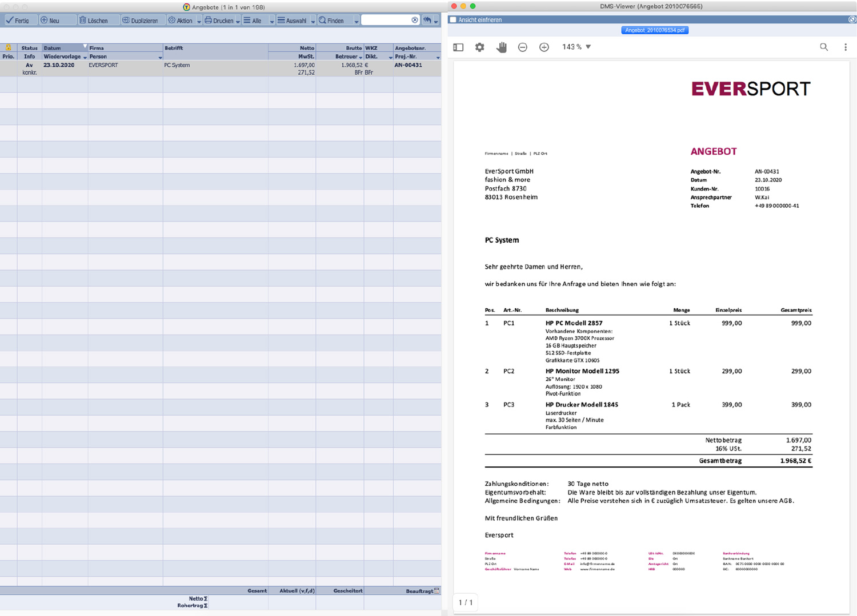Select the EVERSPORT company cell
The height and width of the screenshot is (616, 857).
coord(103,65)
